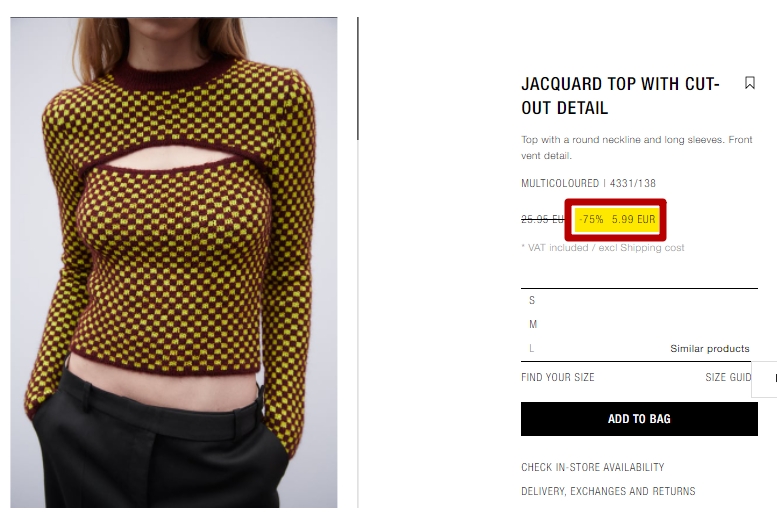
Task: Click the reference number 4331/138
Action: 633,183
